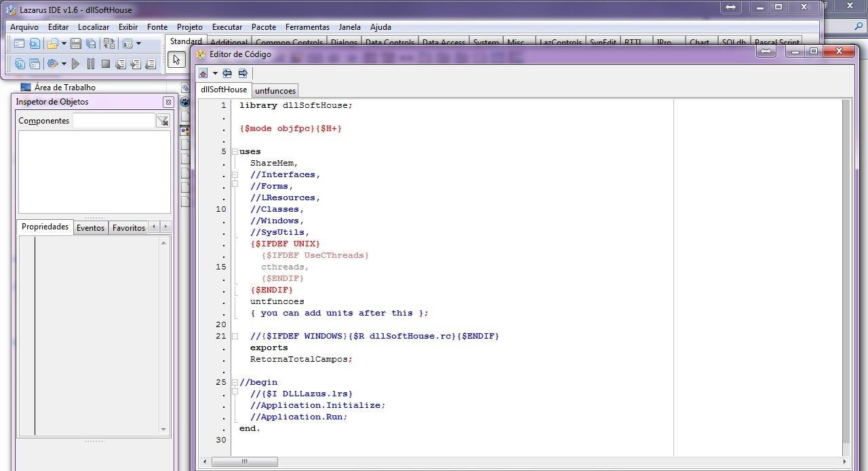
Task: Click the double-arrow button in the Editor de Código title bar
Action: click(x=766, y=52)
